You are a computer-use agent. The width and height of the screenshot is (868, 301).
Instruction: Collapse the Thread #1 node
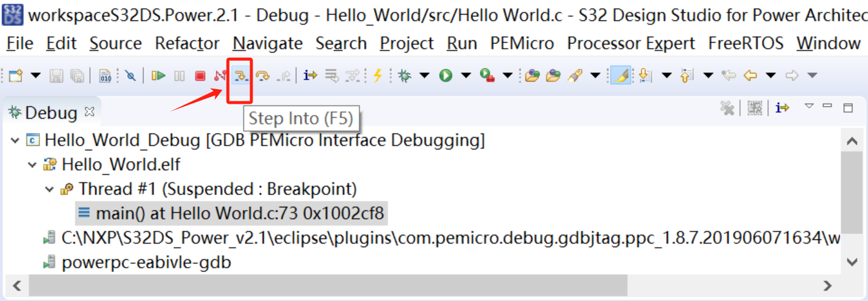tap(49, 189)
